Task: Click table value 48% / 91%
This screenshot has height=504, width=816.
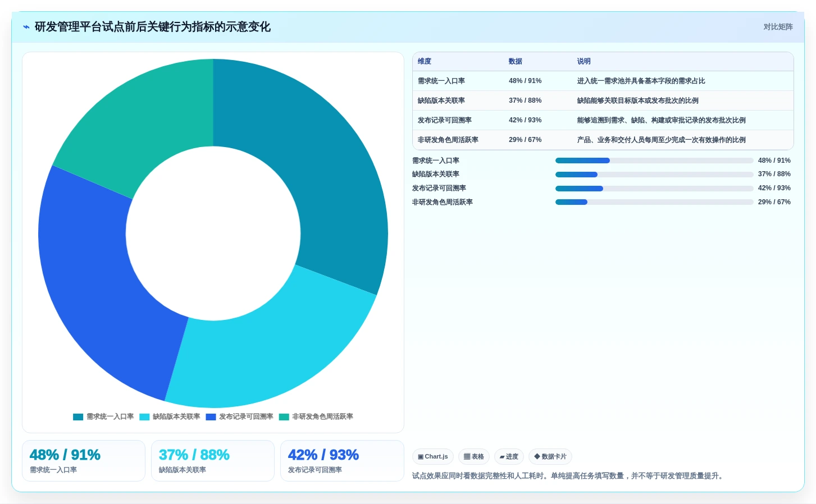Action: (x=525, y=81)
